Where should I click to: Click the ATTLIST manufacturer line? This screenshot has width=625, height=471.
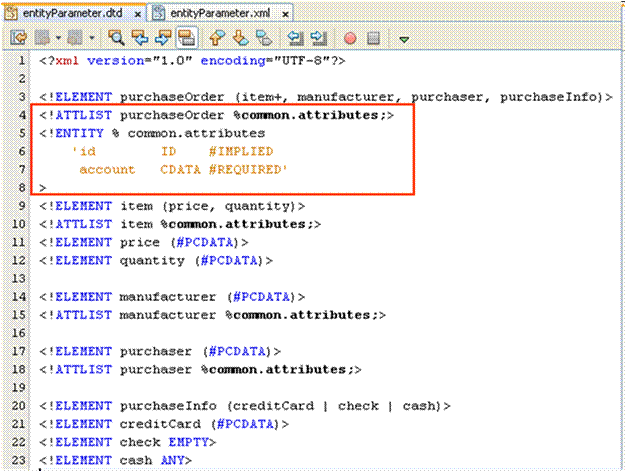click(212, 315)
